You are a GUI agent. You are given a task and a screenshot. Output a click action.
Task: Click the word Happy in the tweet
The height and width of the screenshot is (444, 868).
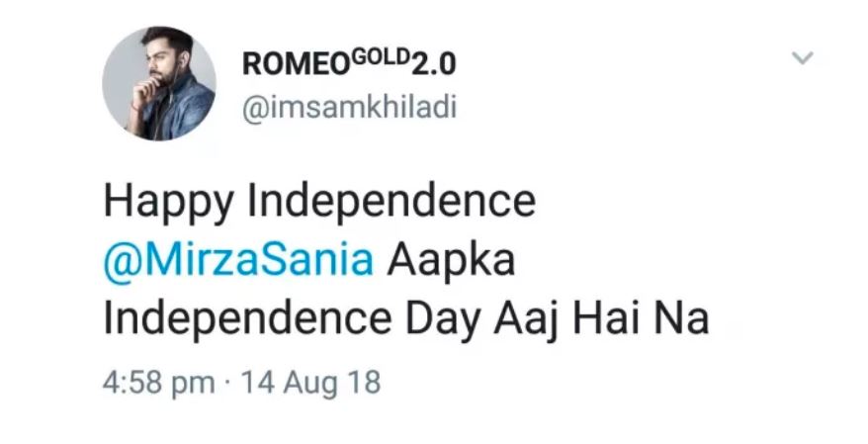click(x=170, y=204)
